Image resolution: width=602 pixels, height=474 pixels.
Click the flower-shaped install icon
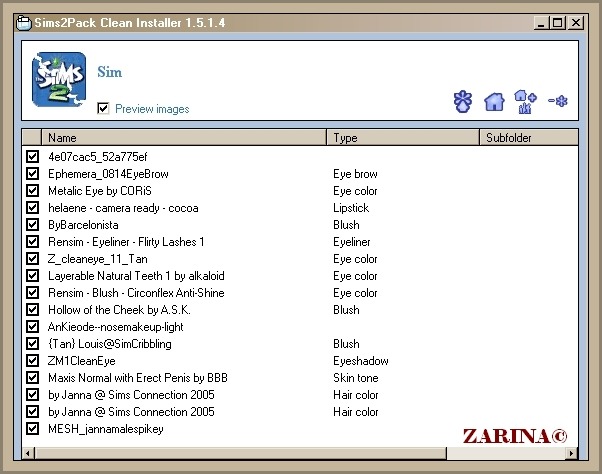pos(463,101)
